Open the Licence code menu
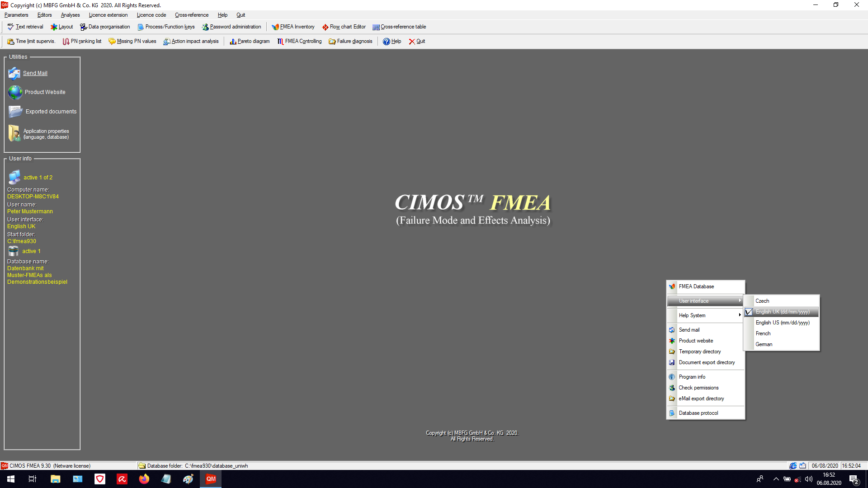The width and height of the screenshot is (868, 488). pos(151,15)
